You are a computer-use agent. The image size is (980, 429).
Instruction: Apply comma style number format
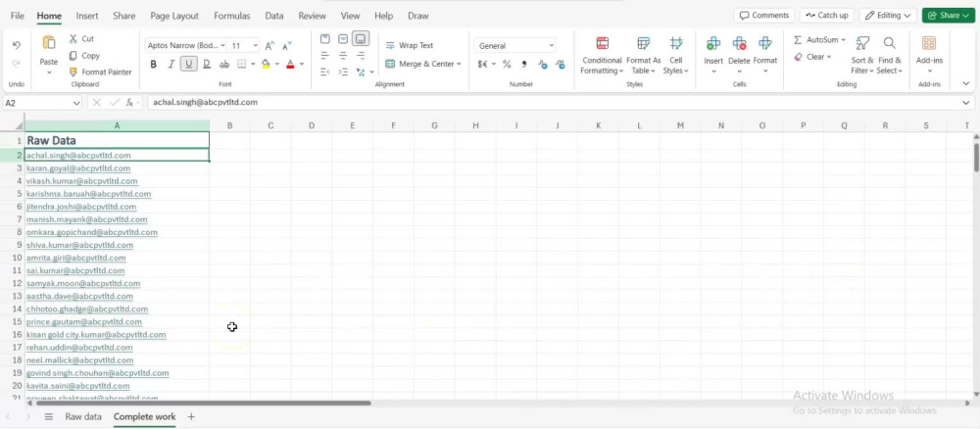(523, 64)
